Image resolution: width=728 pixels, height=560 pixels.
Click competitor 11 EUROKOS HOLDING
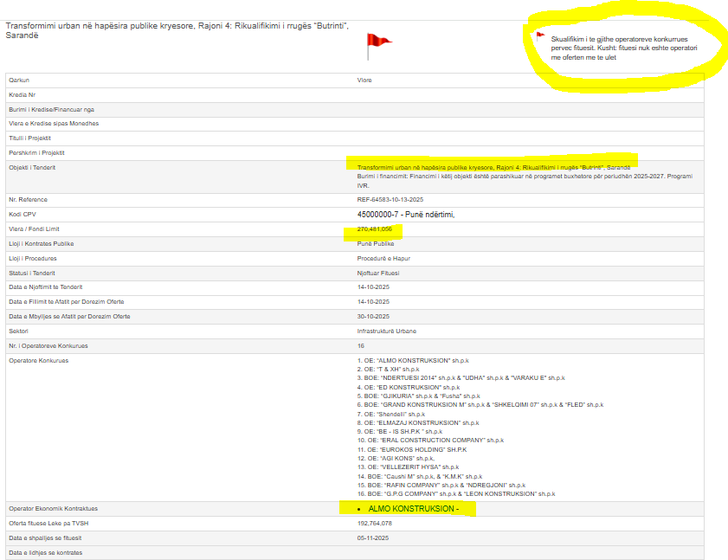point(411,450)
